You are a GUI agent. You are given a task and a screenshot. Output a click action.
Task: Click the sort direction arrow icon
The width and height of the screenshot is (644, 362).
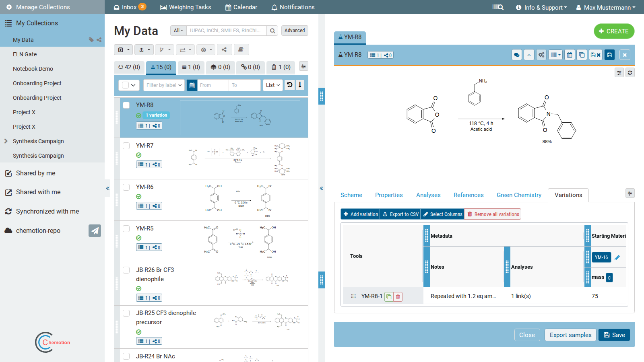coord(300,85)
